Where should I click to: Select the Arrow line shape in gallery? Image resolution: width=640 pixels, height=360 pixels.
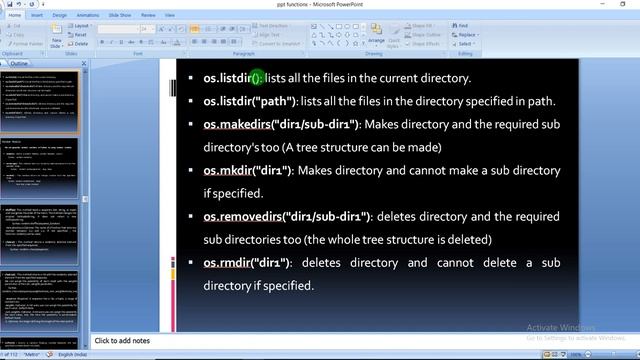pyautogui.click(x=331, y=27)
